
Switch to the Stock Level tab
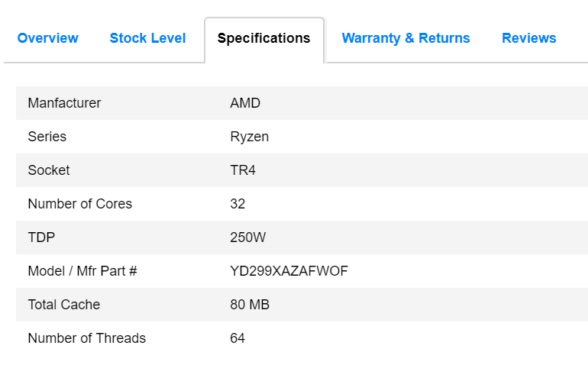(147, 38)
